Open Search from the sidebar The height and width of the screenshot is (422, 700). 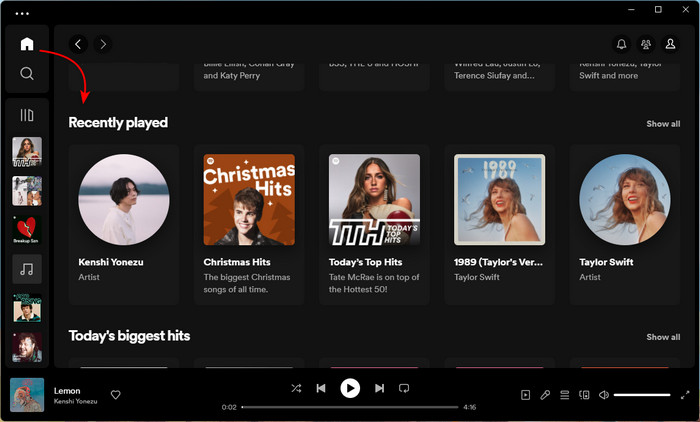(x=27, y=73)
